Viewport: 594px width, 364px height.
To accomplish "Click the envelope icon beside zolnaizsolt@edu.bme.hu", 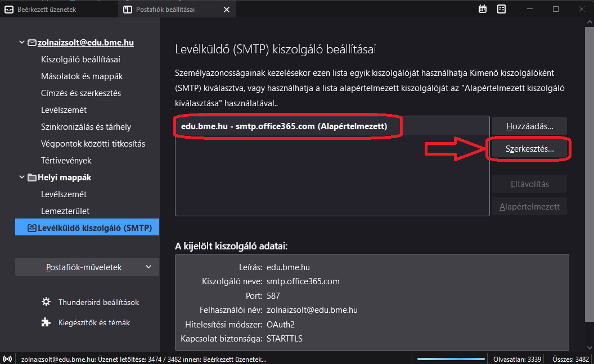I will coord(32,43).
